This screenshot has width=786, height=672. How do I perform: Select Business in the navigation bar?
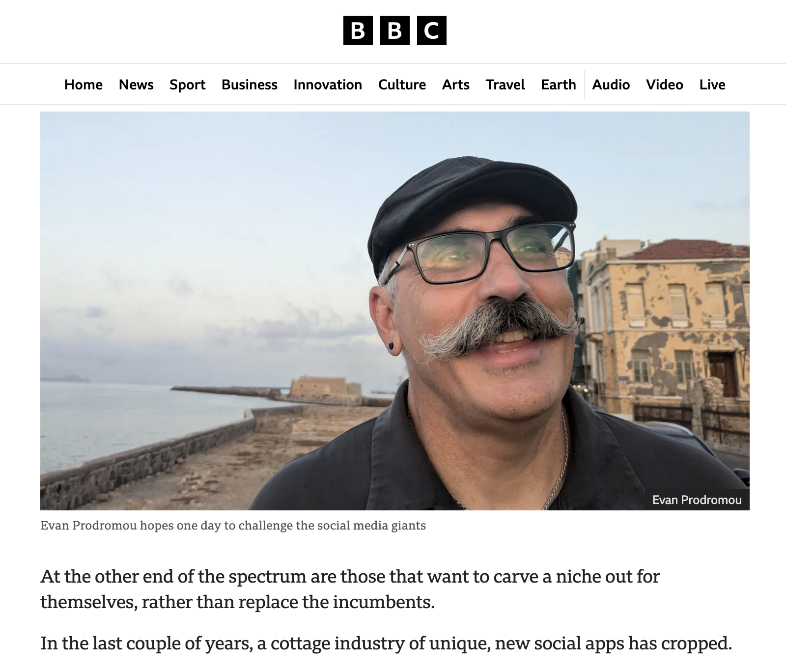pyautogui.click(x=250, y=84)
